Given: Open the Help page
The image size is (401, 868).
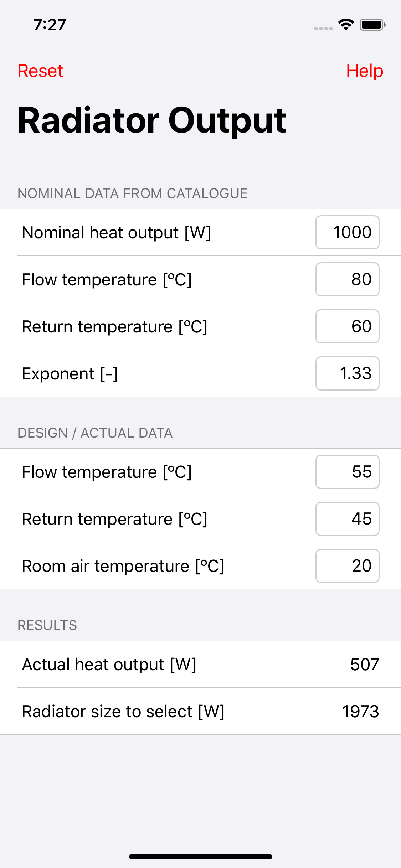Looking at the screenshot, I should click(364, 71).
